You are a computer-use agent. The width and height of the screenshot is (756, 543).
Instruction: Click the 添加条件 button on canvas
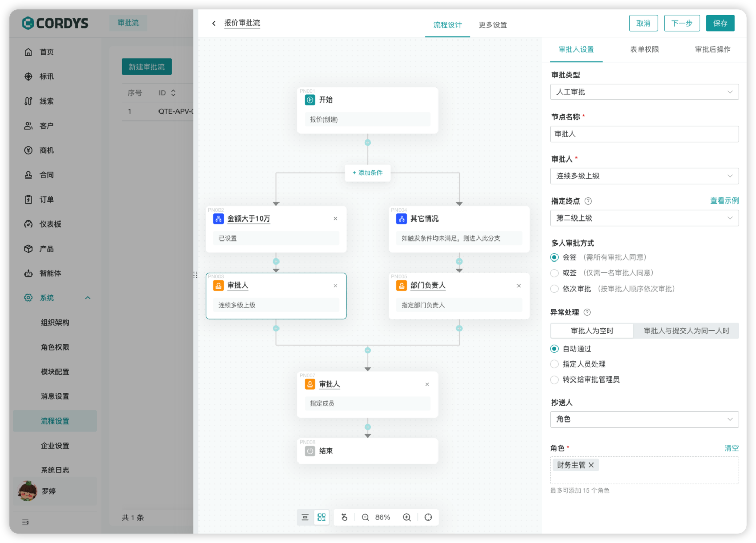click(x=368, y=173)
